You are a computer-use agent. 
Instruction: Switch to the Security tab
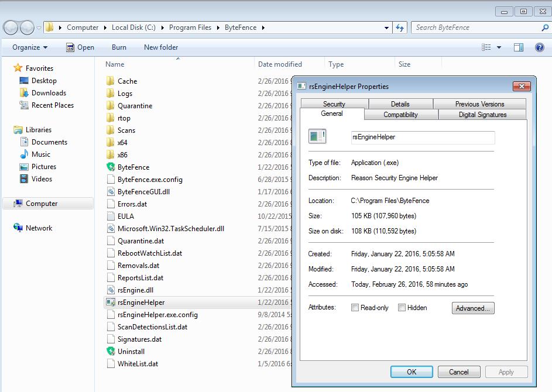click(334, 104)
